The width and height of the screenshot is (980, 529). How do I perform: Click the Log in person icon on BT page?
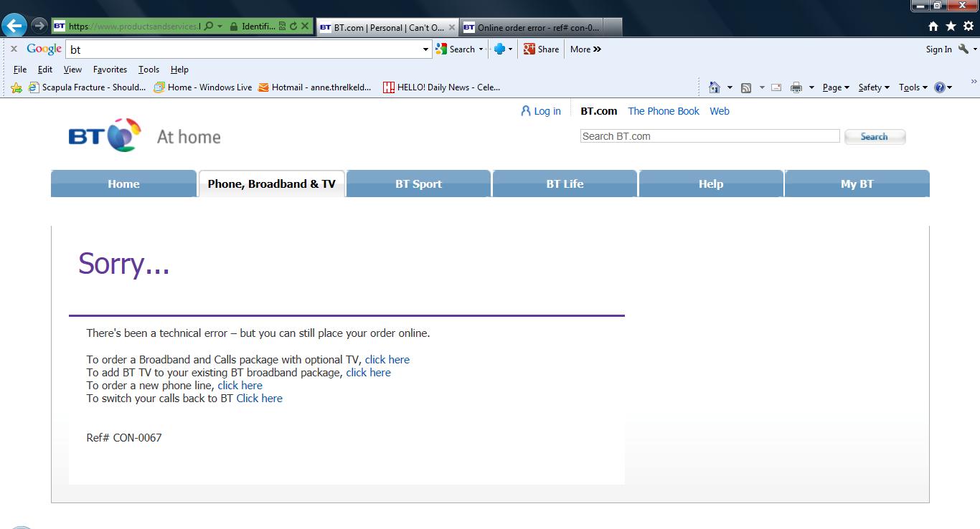526,111
